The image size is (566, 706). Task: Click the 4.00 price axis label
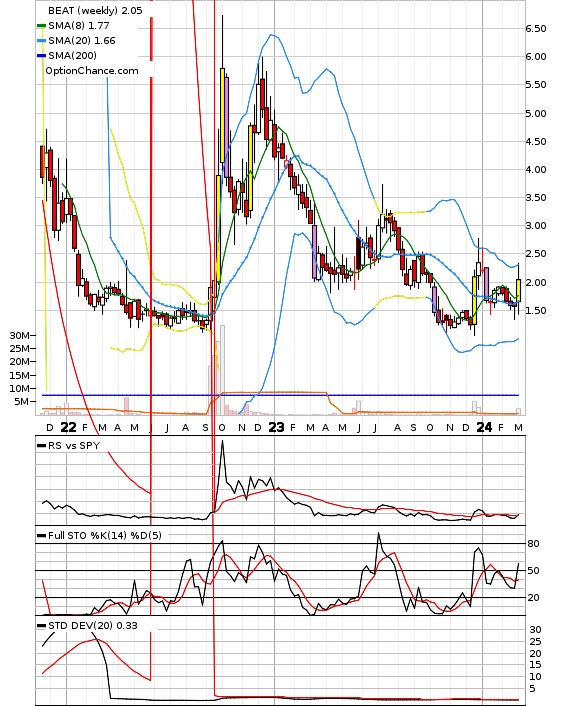536,170
